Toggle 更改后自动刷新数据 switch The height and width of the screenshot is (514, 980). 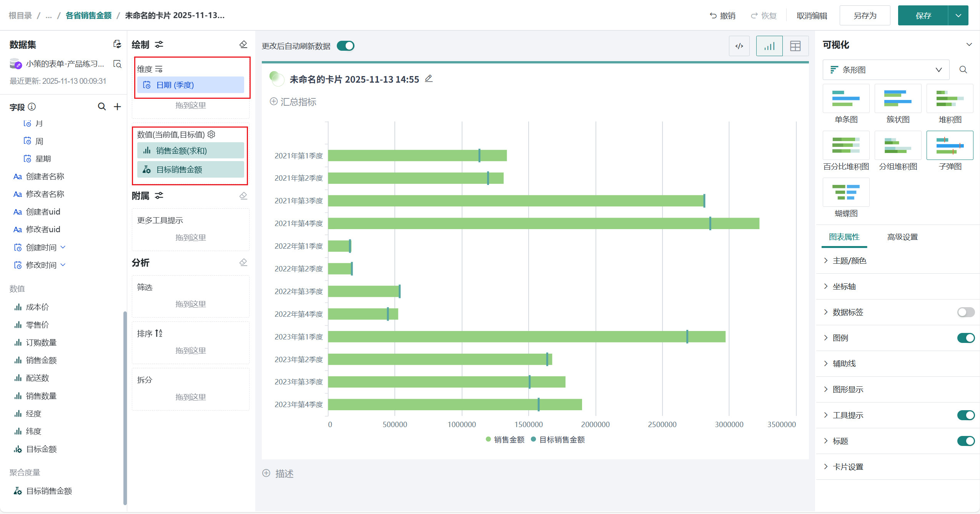pyautogui.click(x=345, y=46)
